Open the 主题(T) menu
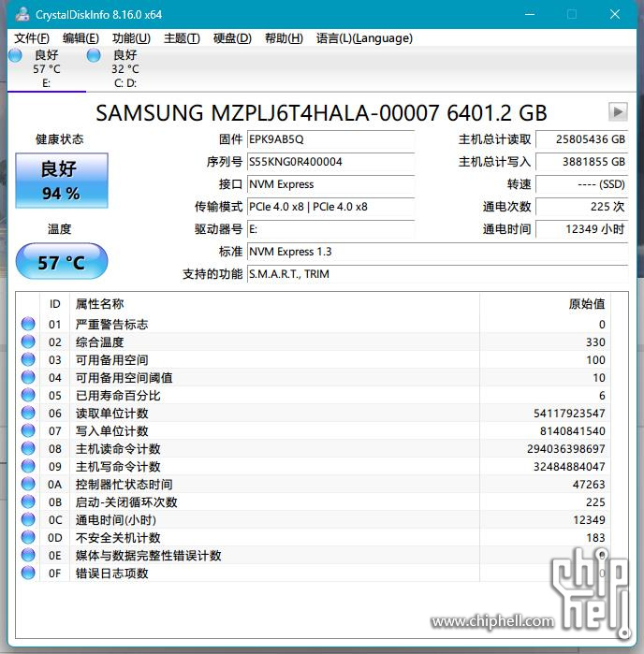The width and height of the screenshot is (644, 654). 182,38
